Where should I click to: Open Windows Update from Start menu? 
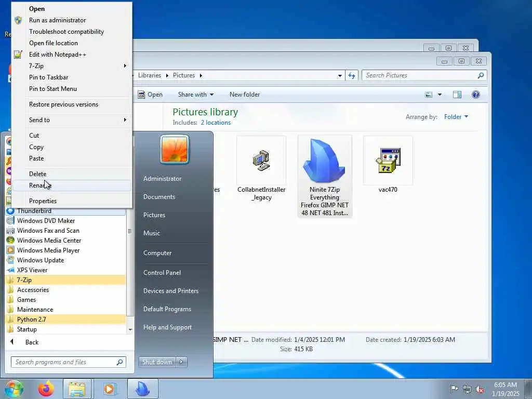65,260
